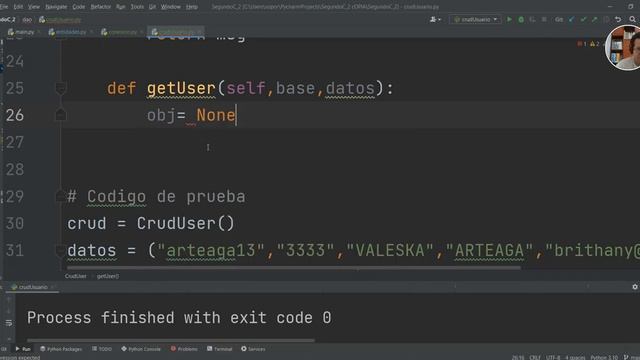
Task: Click line number 24 in the gutter
Action: pyautogui.click(x=15, y=61)
